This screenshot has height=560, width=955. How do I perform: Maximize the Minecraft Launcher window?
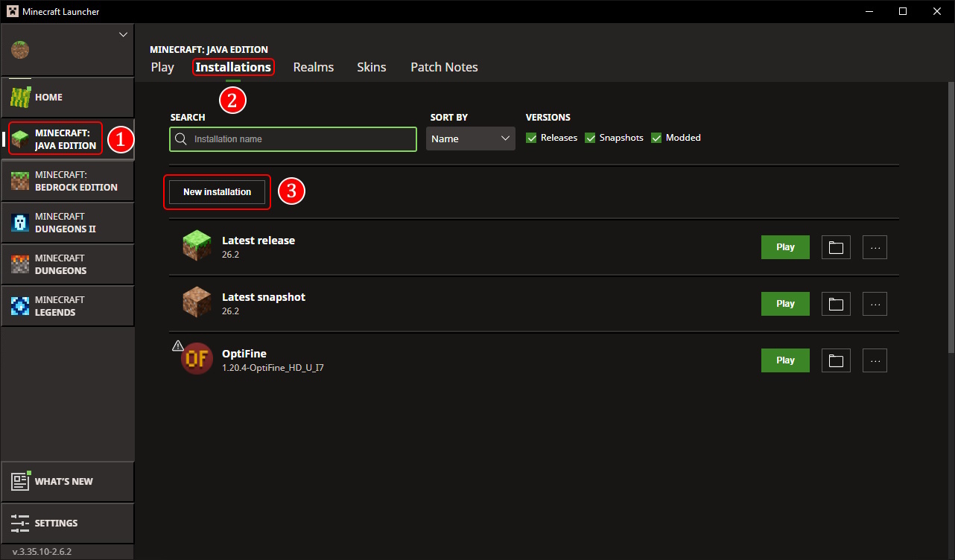coord(902,11)
